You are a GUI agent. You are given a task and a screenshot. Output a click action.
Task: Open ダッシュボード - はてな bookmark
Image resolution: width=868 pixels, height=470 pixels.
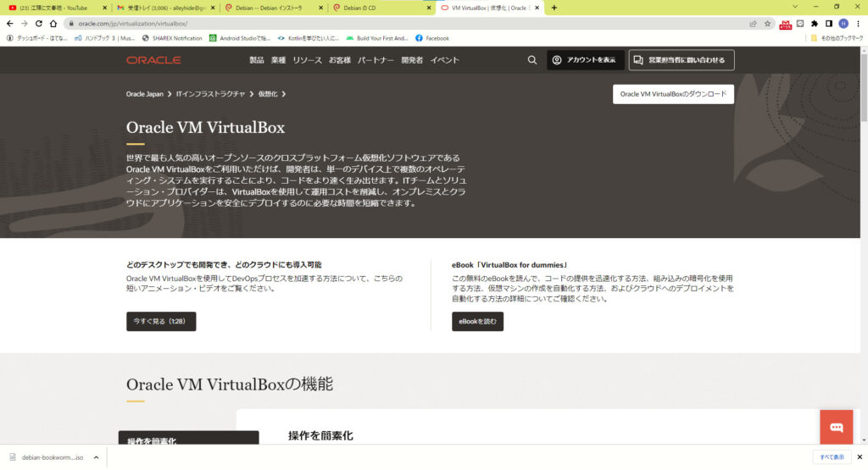[36, 38]
